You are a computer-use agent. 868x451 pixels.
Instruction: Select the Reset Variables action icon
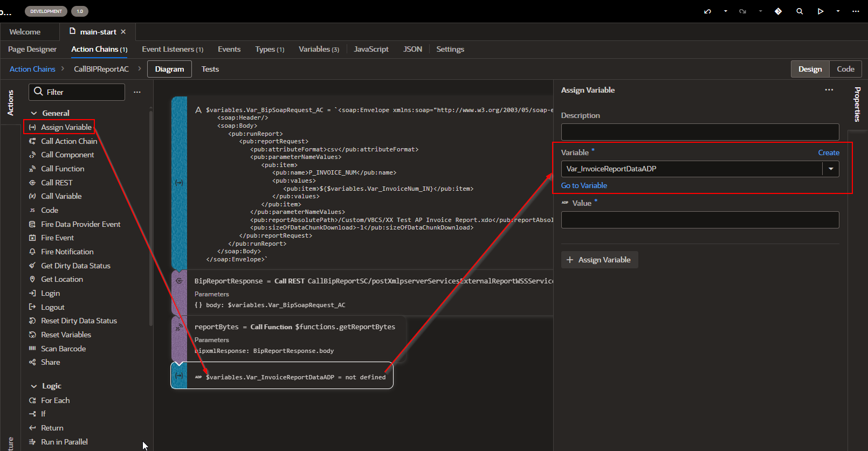tap(32, 335)
